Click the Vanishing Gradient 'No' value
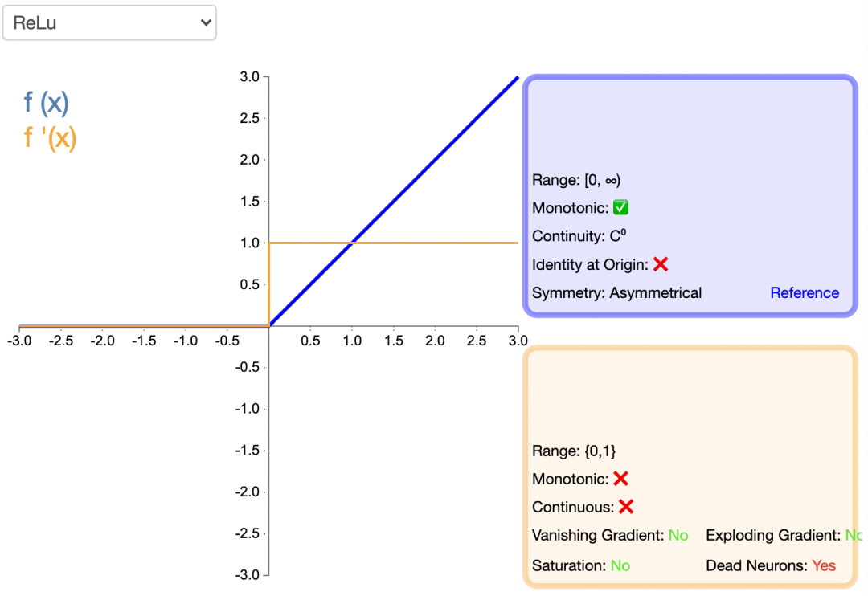Screen dimensions: 868x596 pos(678,535)
